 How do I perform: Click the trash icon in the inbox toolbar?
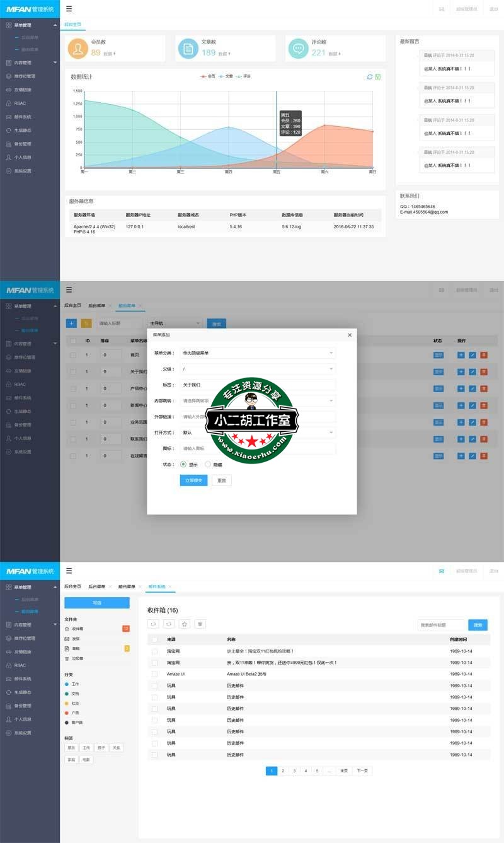(200, 624)
